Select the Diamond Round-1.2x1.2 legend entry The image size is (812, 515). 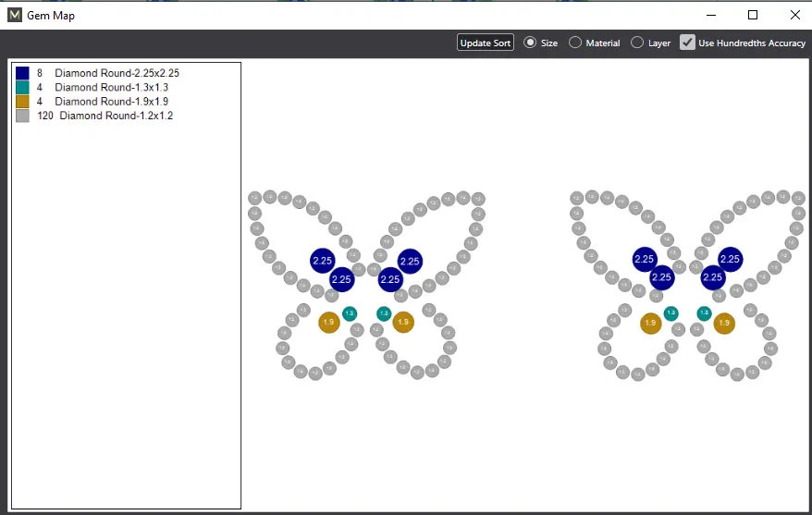click(117, 116)
